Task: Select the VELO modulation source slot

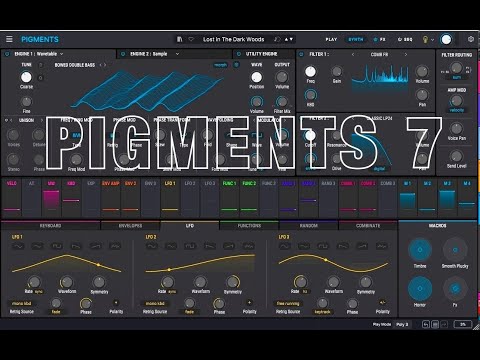Action: (x=12, y=197)
